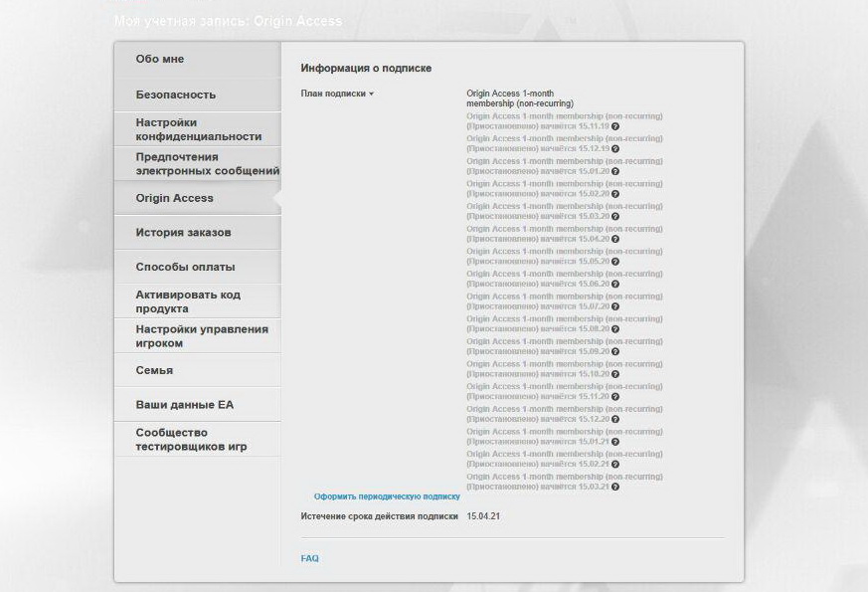
Task: Click the suspended membership text starting 15.03.21
Action: tap(564, 482)
